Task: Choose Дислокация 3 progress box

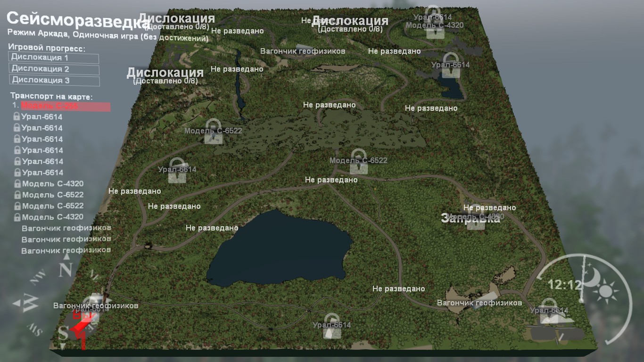Action: point(53,81)
